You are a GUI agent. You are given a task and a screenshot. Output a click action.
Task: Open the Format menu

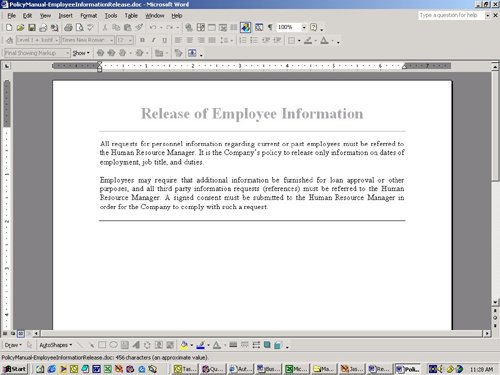(x=89, y=16)
